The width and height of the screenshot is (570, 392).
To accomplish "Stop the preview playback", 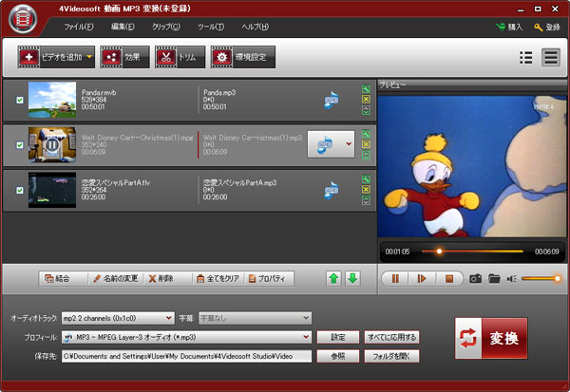I will point(449,279).
